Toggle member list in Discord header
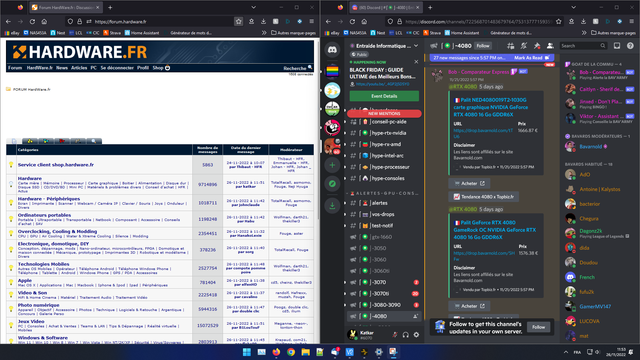Viewport: 640px width, 360px height. pyautogui.click(x=550, y=46)
